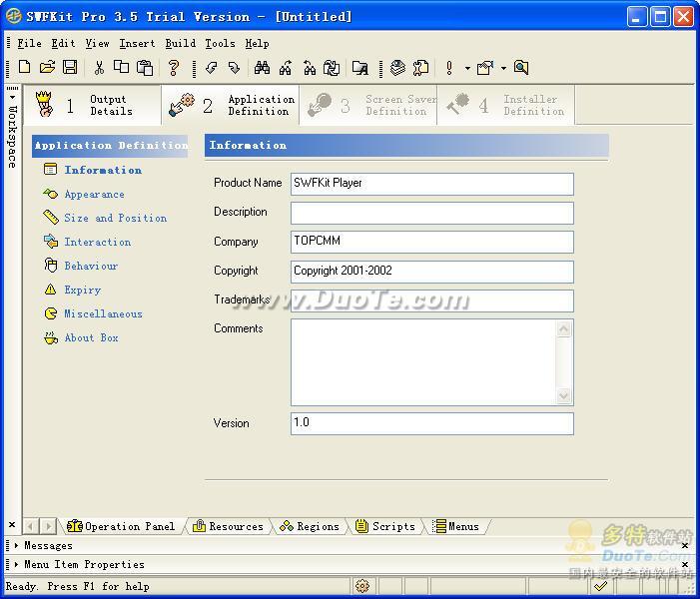This screenshot has height=599, width=700.
Task: Click Comments scrollbar up arrow
Action: pyautogui.click(x=564, y=329)
